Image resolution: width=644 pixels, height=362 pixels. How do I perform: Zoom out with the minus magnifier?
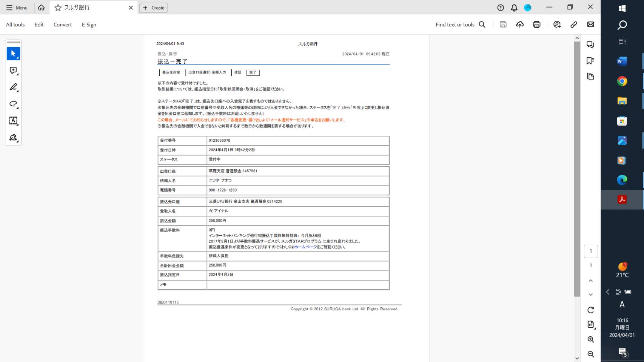(591, 354)
